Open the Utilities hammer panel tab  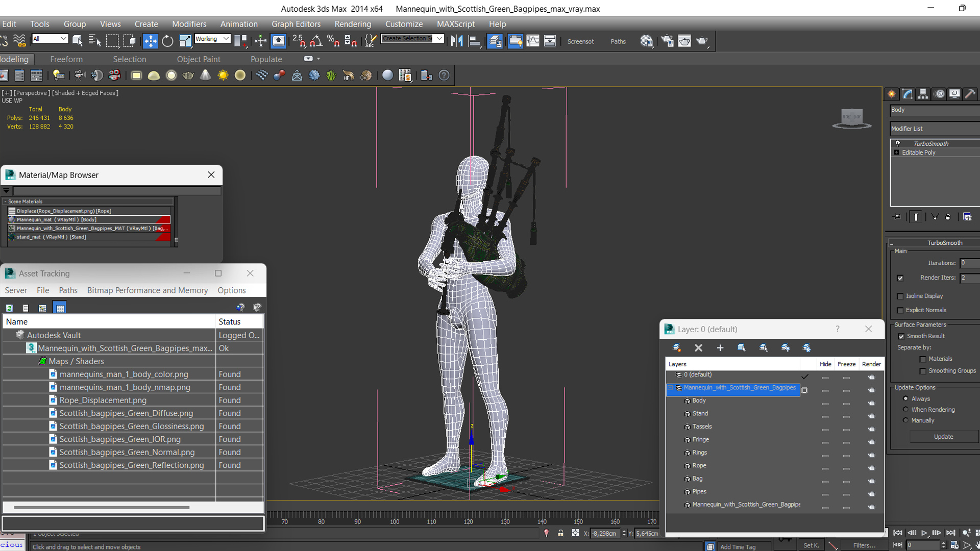(970, 94)
